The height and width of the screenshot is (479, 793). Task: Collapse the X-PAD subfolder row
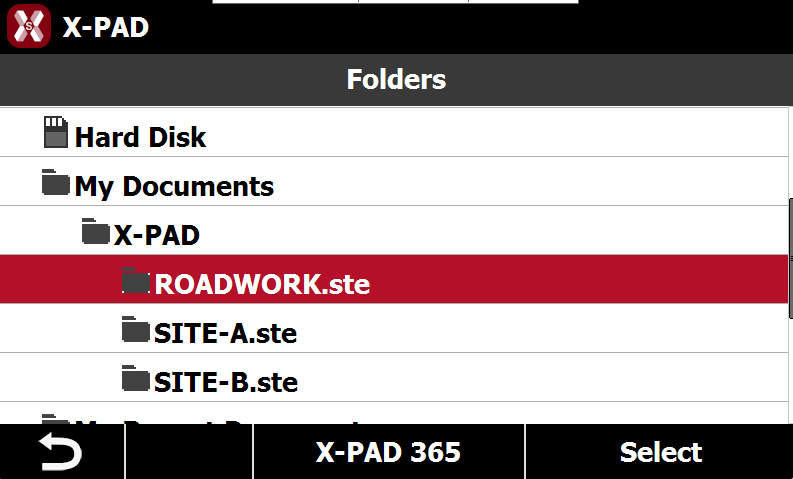(394, 230)
